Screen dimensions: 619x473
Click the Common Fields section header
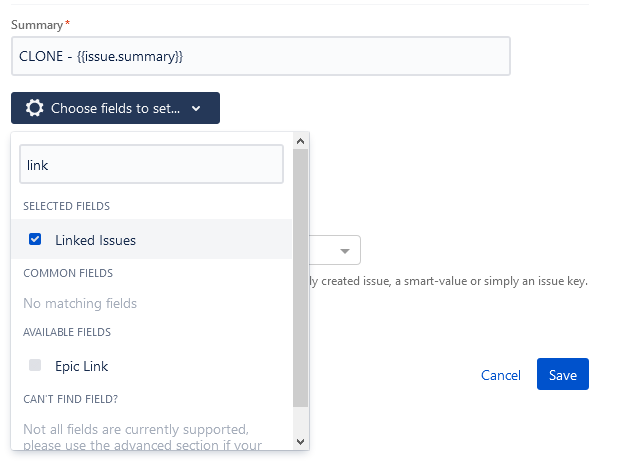[x=68, y=272]
